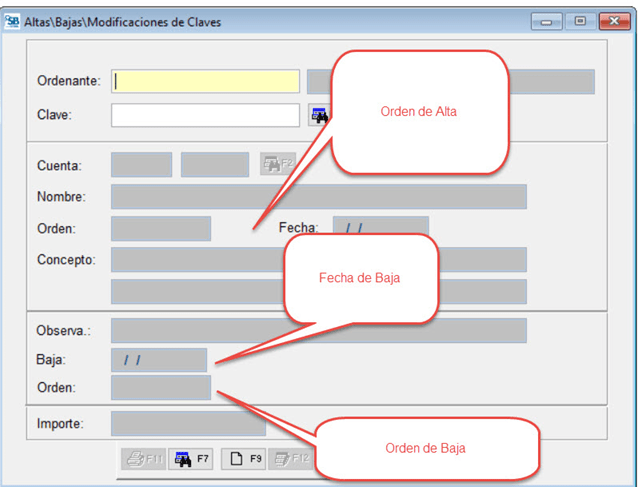Click the window title text
This screenshot has width=638, height=487.
(122, 22)
